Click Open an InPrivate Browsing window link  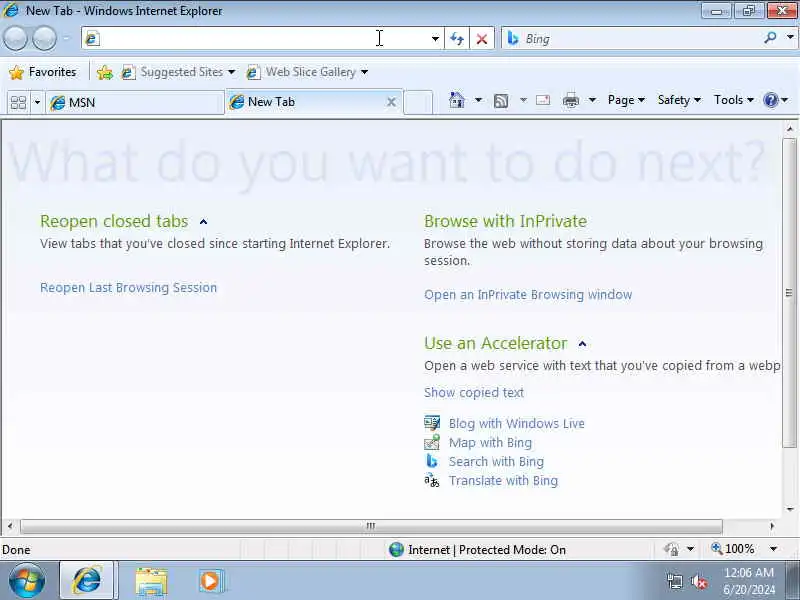pos(528,295)
